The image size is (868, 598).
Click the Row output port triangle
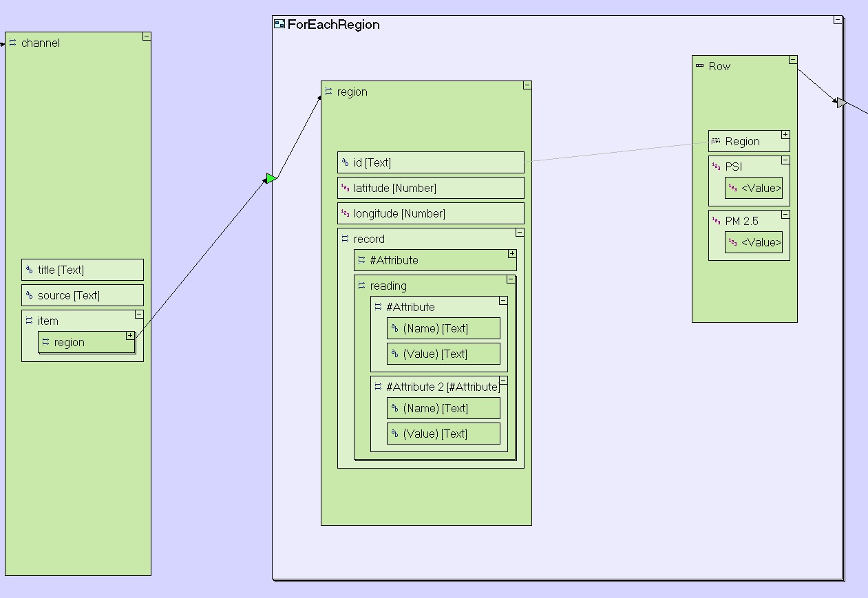[841, 103]
